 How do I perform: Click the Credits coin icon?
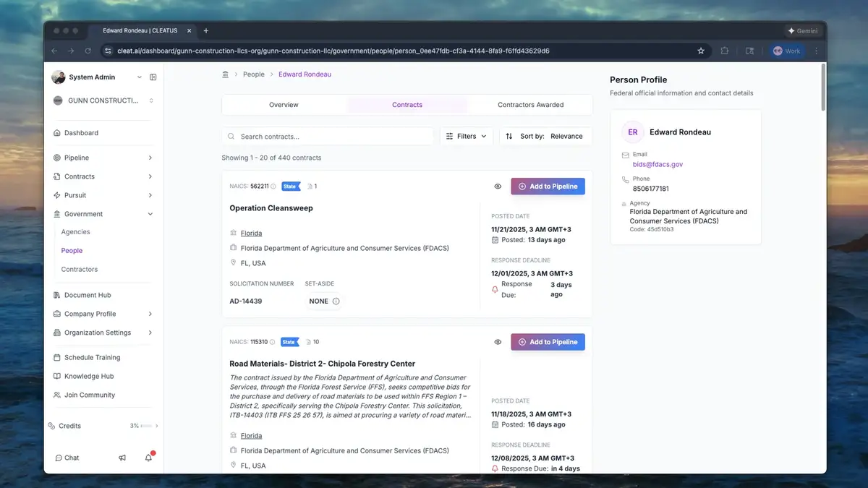[51, 426]
